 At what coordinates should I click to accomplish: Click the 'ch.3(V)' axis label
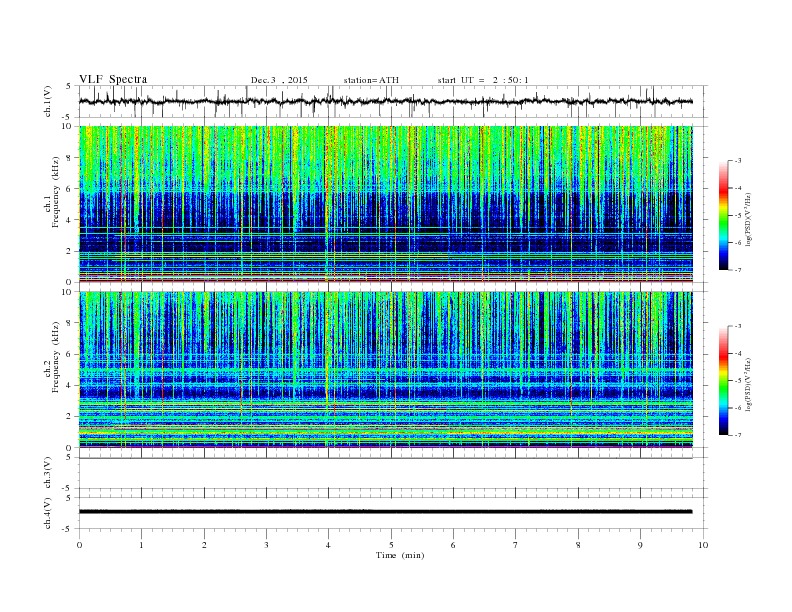[x=47, y=473]
